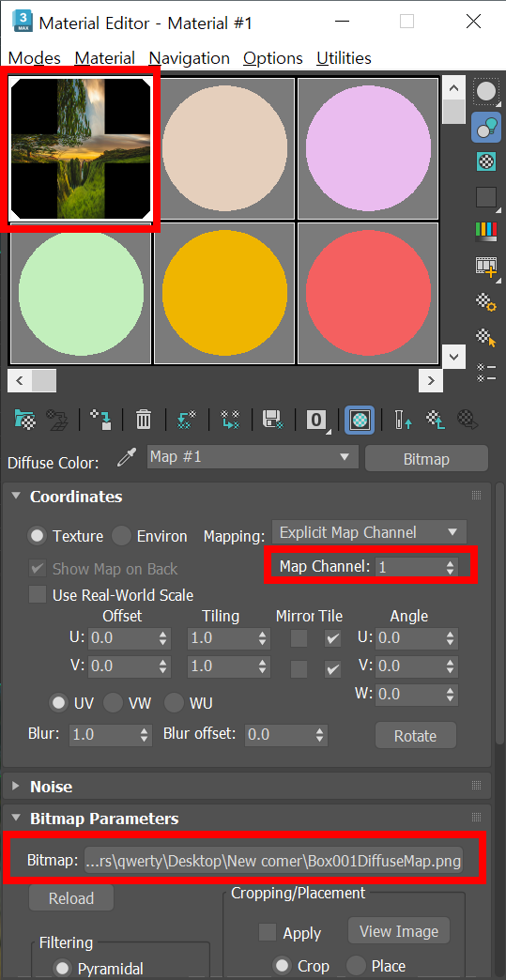Run Video Color Check
This screenshot has width=506, height=980.
(485, 231)
